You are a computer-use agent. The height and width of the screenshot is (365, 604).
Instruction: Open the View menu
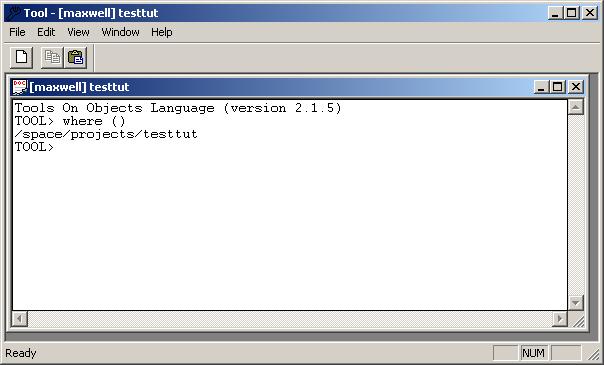pyautogui.click(x=78, y=32)
